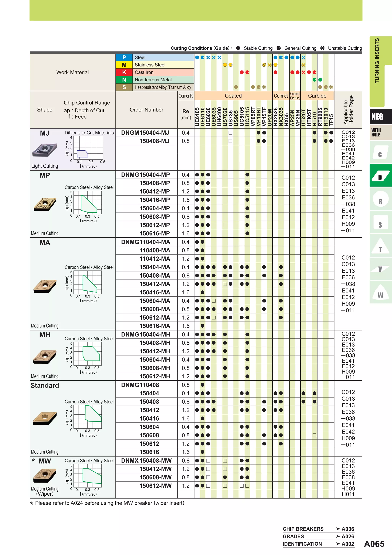Open the IDENTIFICATION A002 reference
The height and width of the screenshot is (555, 392).
point(318,544)
